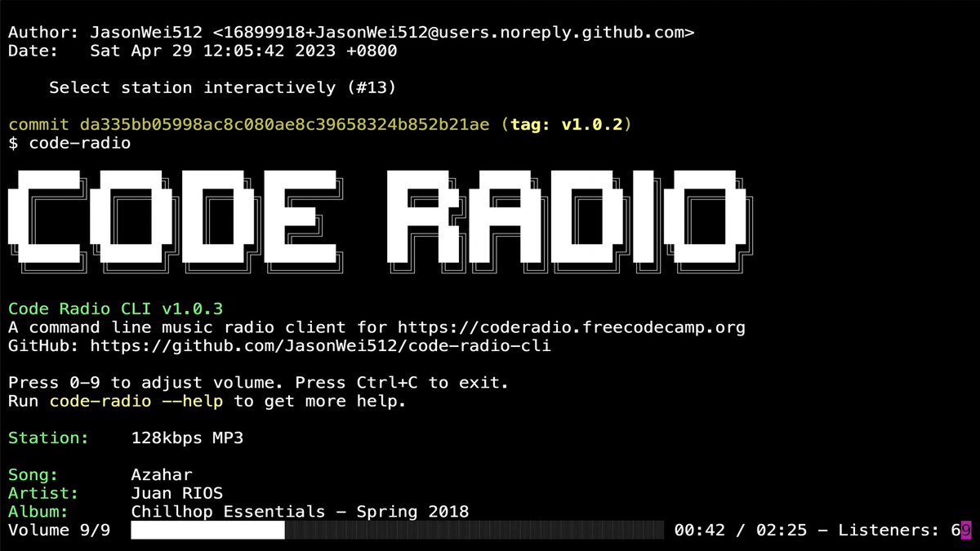Click the 'Song:' label
Viewport: 980px width, 551px height.
pyautogui.click(x=33, y=475)
